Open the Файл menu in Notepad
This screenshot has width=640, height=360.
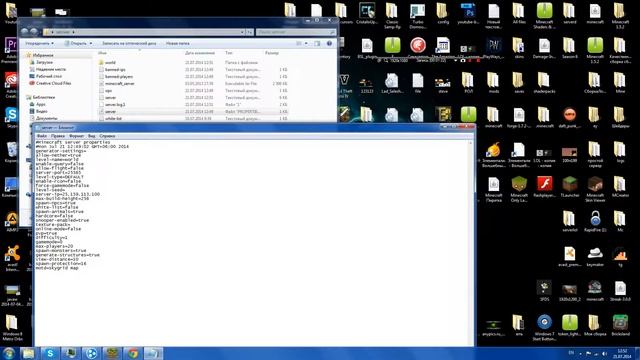[x=41, y=136]
